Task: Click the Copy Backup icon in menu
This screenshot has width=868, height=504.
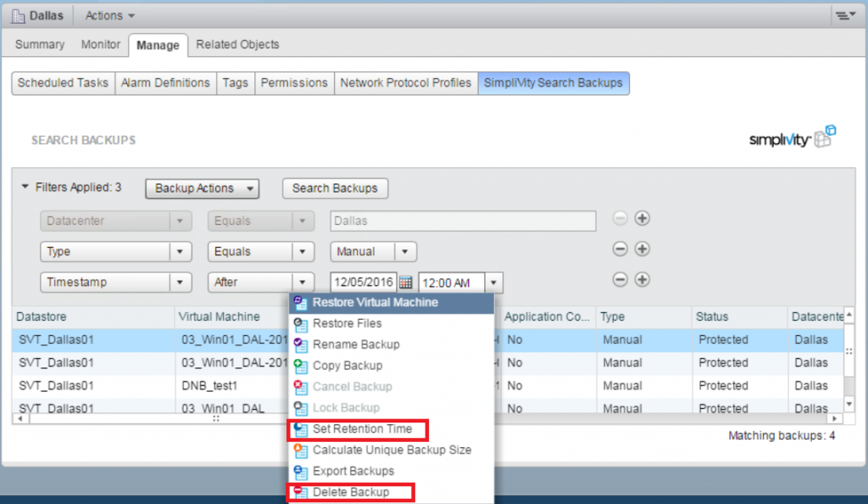Action: [x=300, y=366]
